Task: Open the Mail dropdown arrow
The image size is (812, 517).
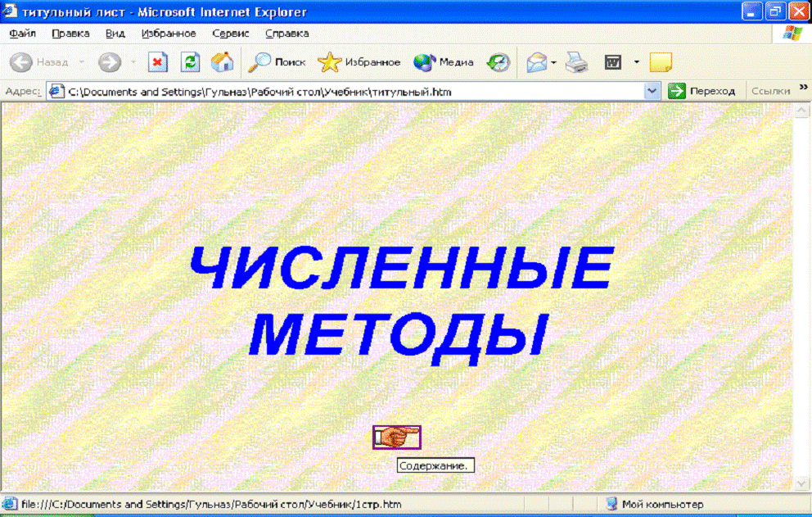Action: point(553,62)
